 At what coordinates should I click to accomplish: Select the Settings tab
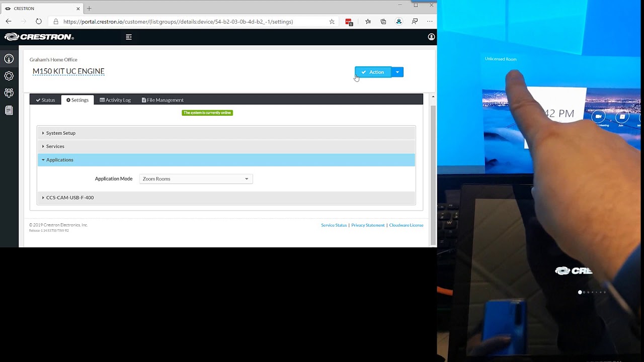click(77, 100)
